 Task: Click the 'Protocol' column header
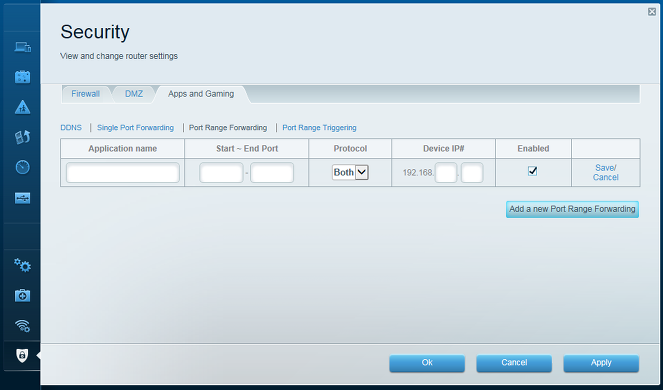(x=350, y=148)
